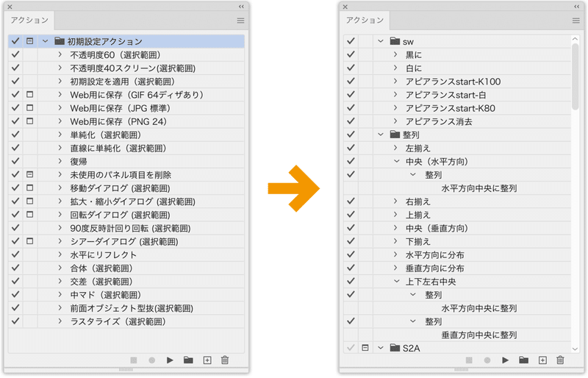The height and width of the screenshot is (378, 588).
Task: Expand 右揃え action
Action: point(395,202)
